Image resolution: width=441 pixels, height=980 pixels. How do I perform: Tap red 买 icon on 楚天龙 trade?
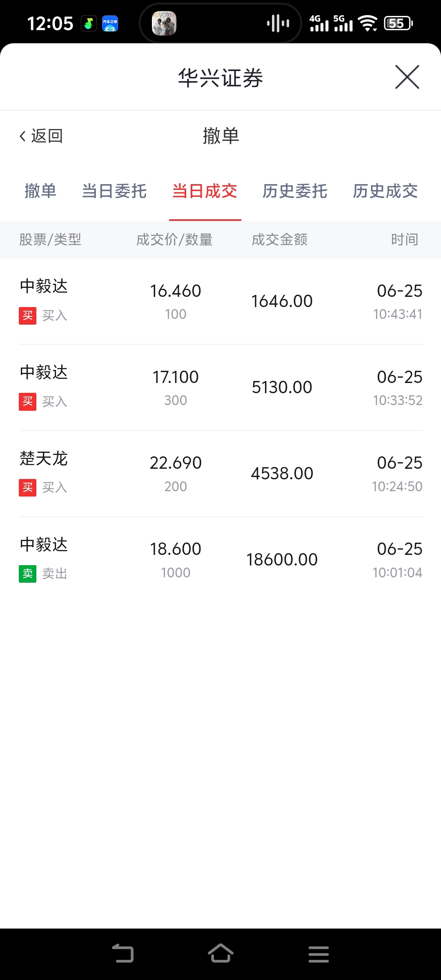click(x=27, y=488)
